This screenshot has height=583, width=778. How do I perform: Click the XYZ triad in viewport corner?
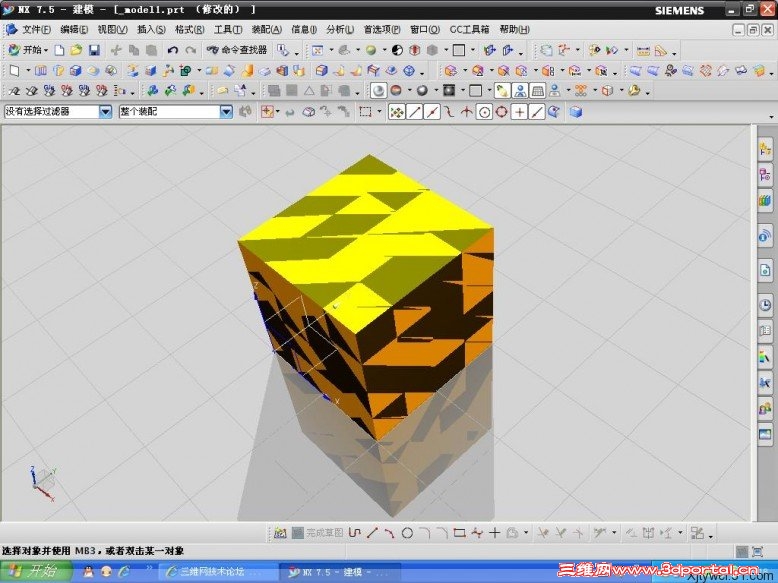(x=42, y=483)
